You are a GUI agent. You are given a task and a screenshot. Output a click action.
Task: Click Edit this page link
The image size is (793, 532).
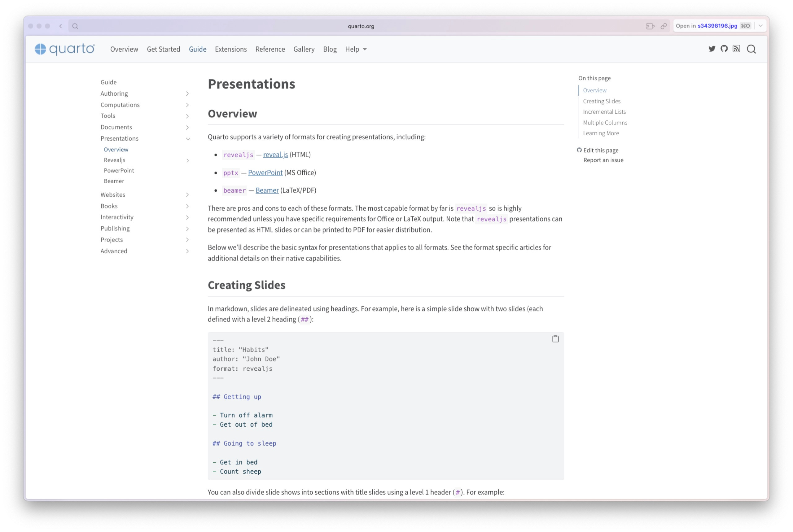point(601,150)
